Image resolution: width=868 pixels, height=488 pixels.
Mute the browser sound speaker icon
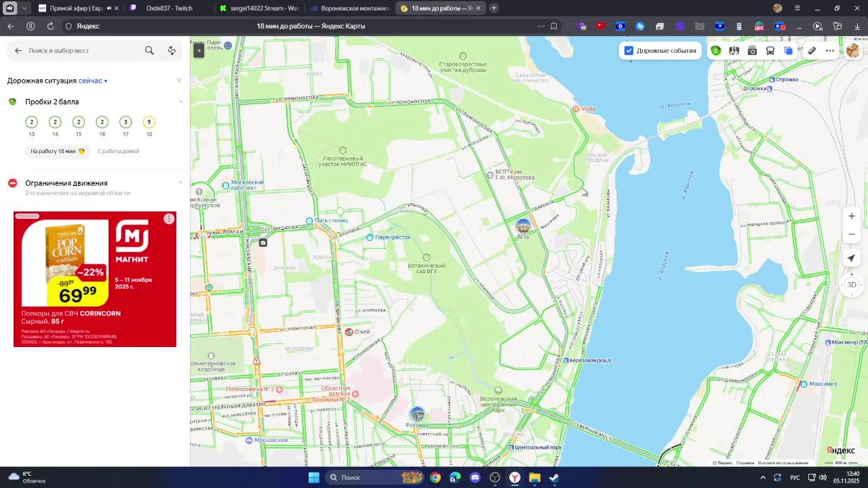click(11, 8)
